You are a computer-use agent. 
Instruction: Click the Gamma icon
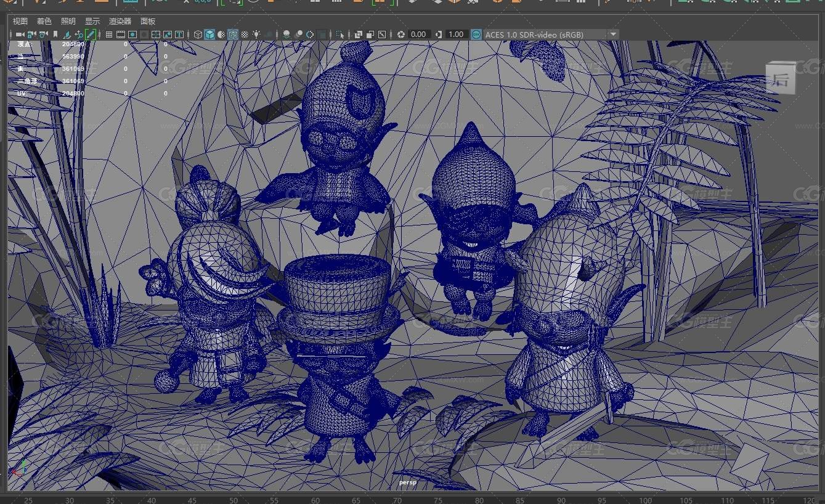(x=438, y=35)
